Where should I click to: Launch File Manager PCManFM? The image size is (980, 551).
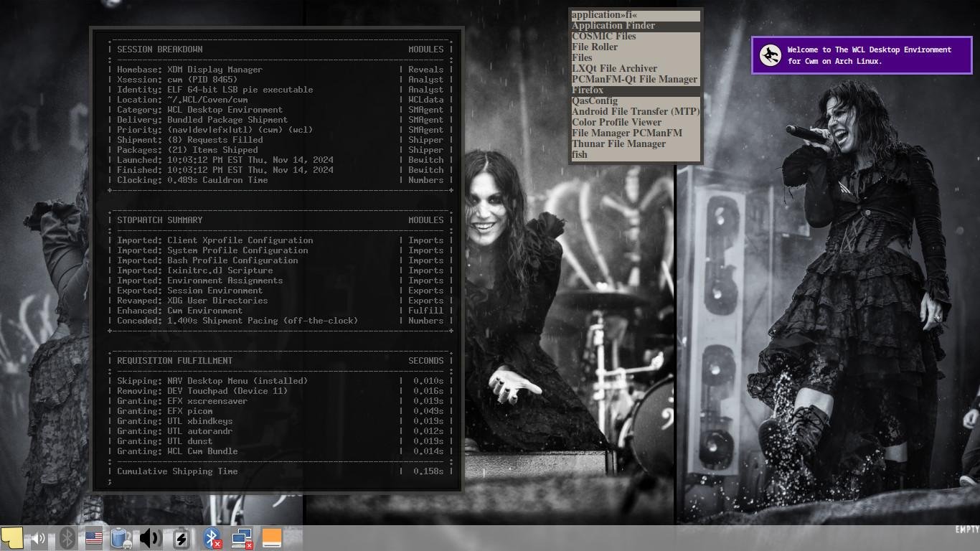[636, 133]
